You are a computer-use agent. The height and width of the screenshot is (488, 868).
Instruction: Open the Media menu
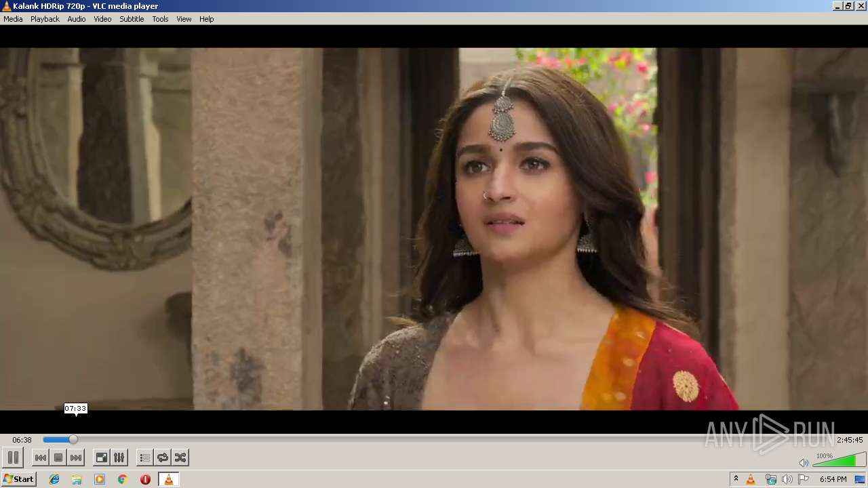click(x=13, y=19)
